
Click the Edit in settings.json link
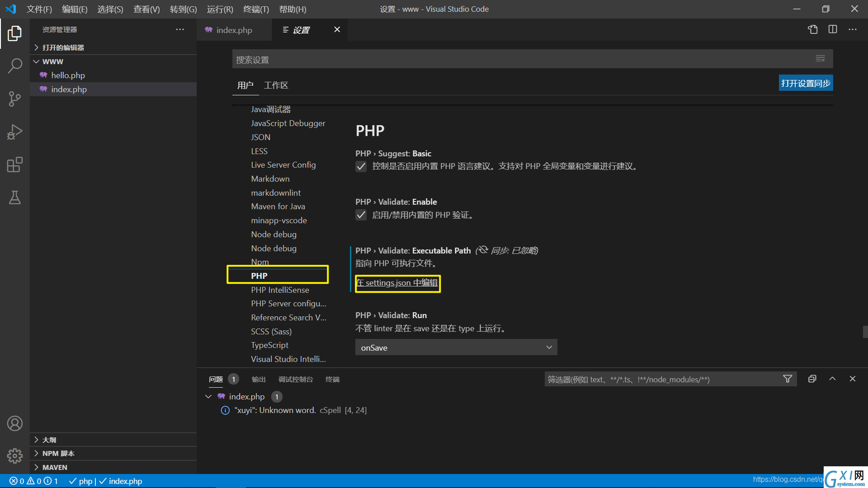(x=397, y=283)
